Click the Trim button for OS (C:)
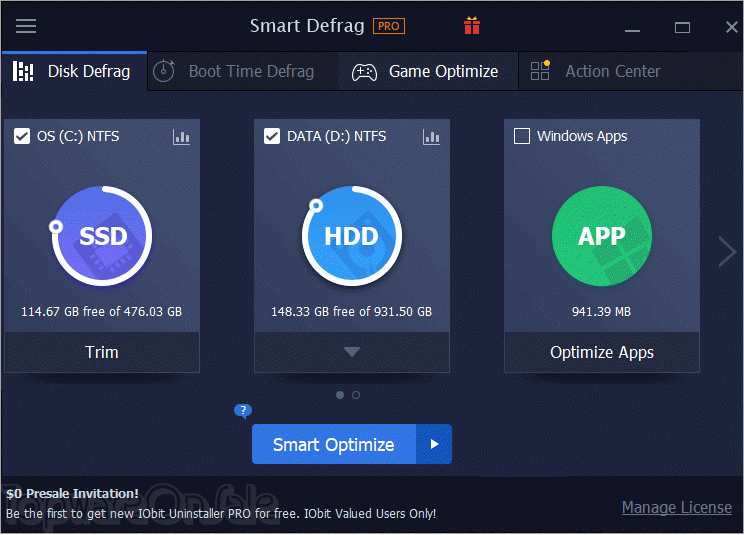Screen dimensions: 744x535 [102, 352]
